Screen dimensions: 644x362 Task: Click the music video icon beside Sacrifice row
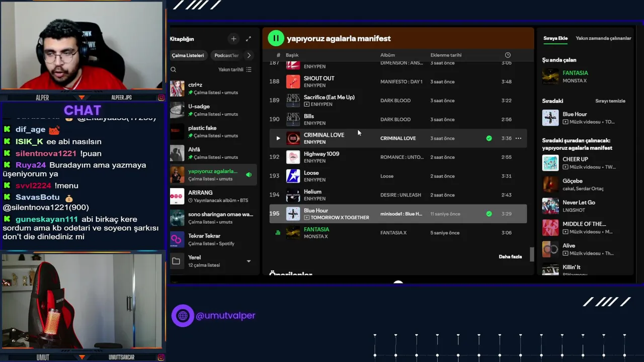306,105
